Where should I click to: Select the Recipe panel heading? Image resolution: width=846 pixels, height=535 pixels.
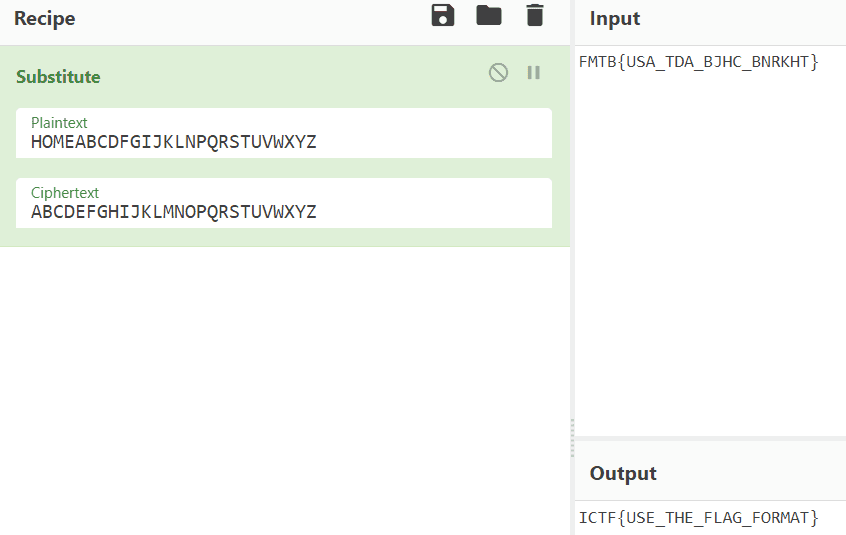point(44,18)
